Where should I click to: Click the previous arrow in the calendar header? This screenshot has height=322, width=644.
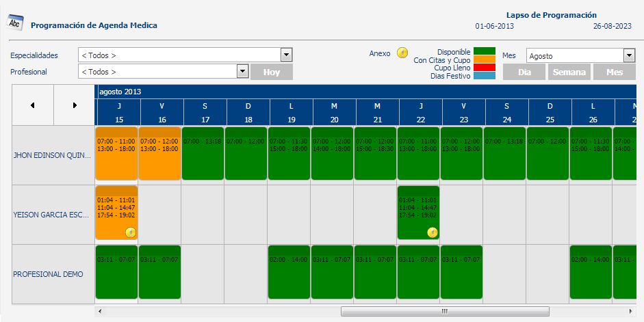[32, 105]
